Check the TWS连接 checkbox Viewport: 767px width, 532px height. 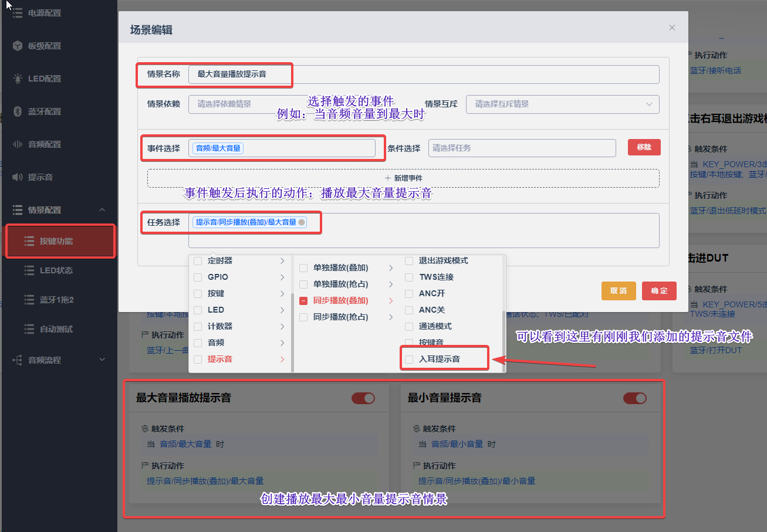tap(409, 277)
